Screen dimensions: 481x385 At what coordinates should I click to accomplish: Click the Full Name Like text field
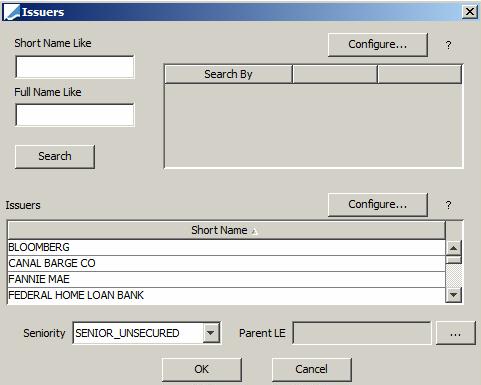click(75, 115)
